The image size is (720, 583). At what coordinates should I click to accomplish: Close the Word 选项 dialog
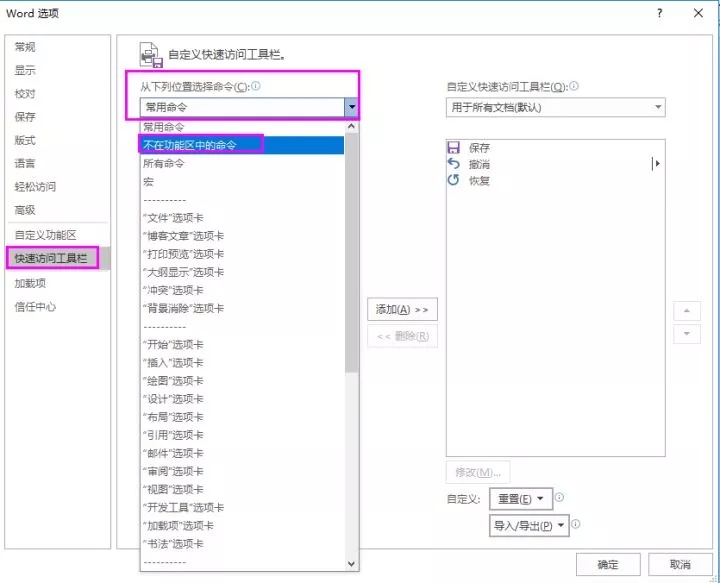(698, 13)
